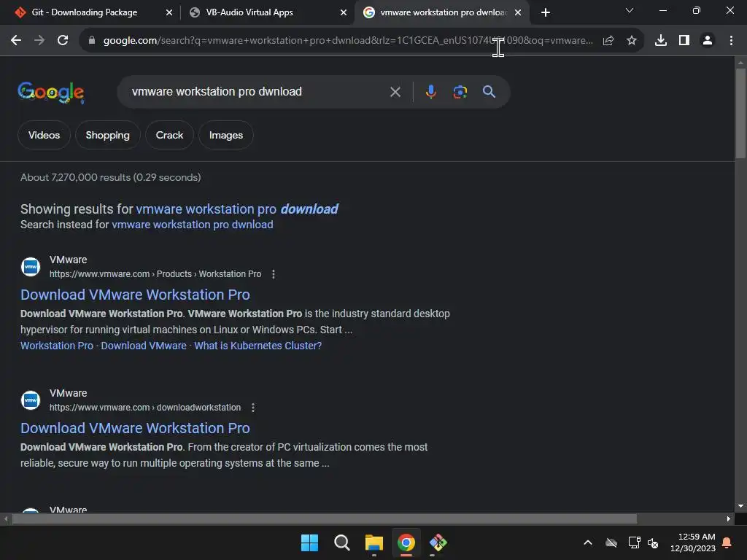
Task: Close the Git Downloading Package tab
Action: (169, 12)
